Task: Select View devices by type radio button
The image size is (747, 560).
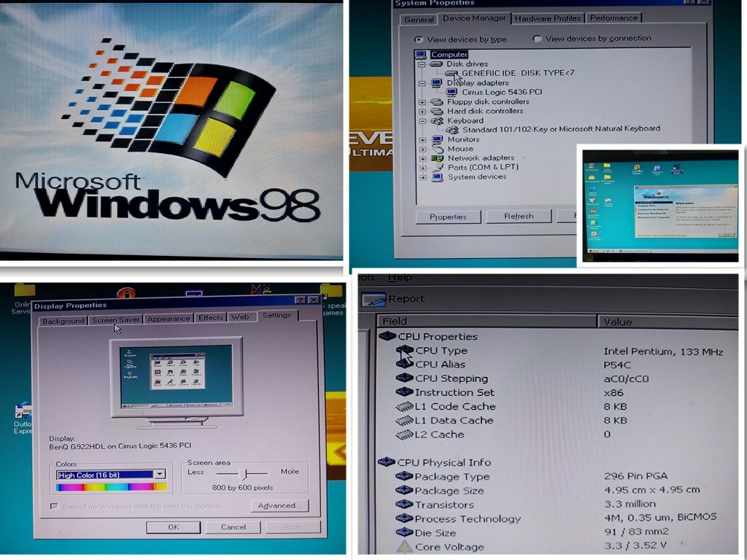Action: click(x=419, y=39)
